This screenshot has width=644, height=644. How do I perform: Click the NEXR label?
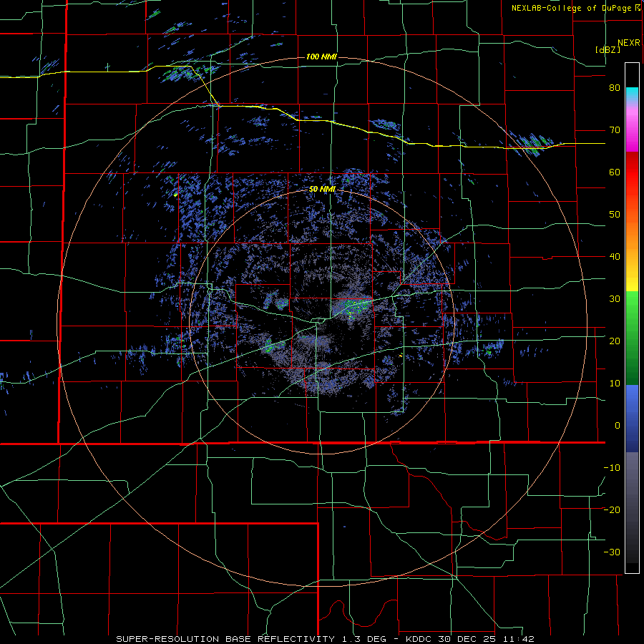pyautogui.click(x=629, y=43)
